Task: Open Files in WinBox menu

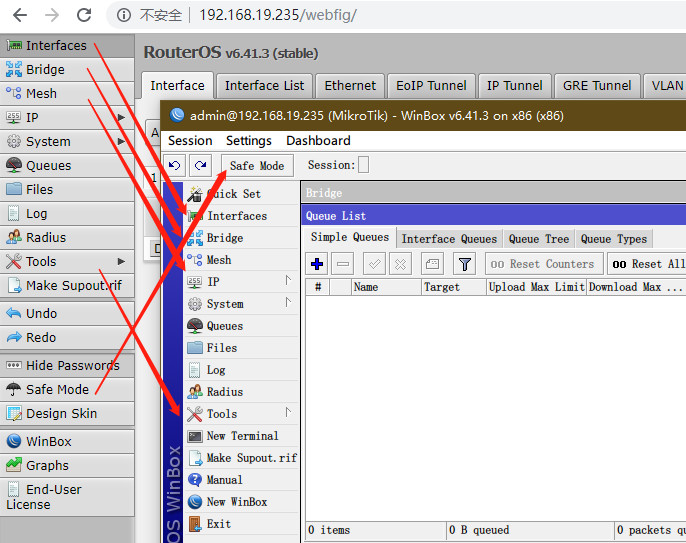Action: (242, 348)
